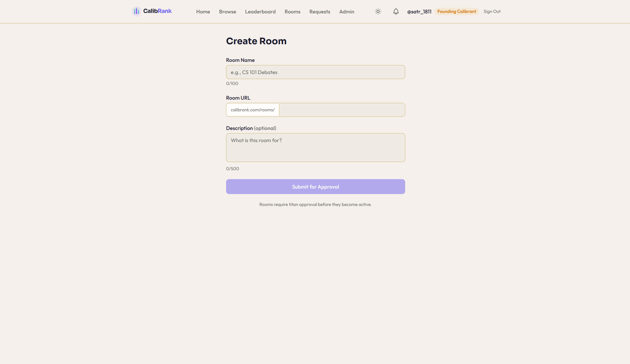Open the Requests page
The width and height of the screenshot is (630, 364).
pyautogui.click(x=320, y=11)
